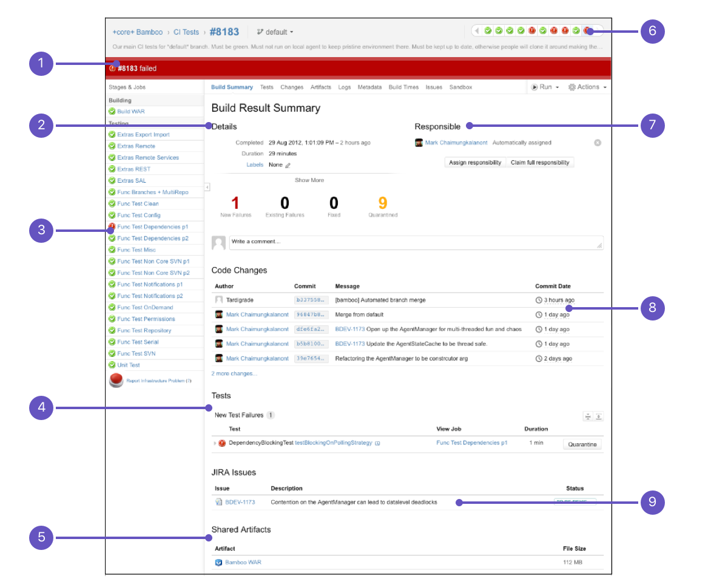728x587 pixels.
Task: Open the small history icon after testBlockingOnPollingStrategy
Action: click(x=377, y=443)
